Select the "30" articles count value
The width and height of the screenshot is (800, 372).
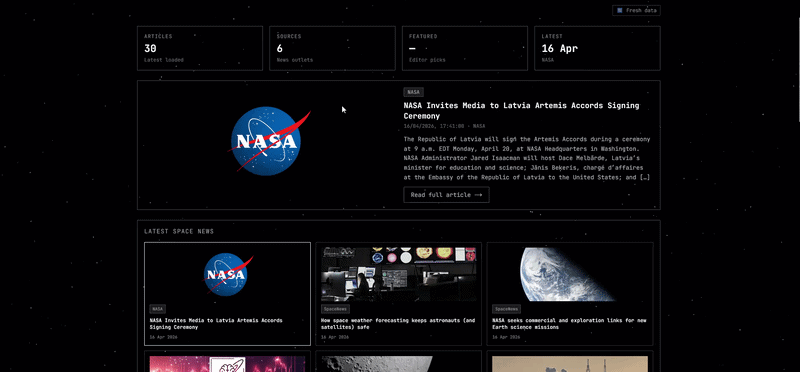coord(150,48)
